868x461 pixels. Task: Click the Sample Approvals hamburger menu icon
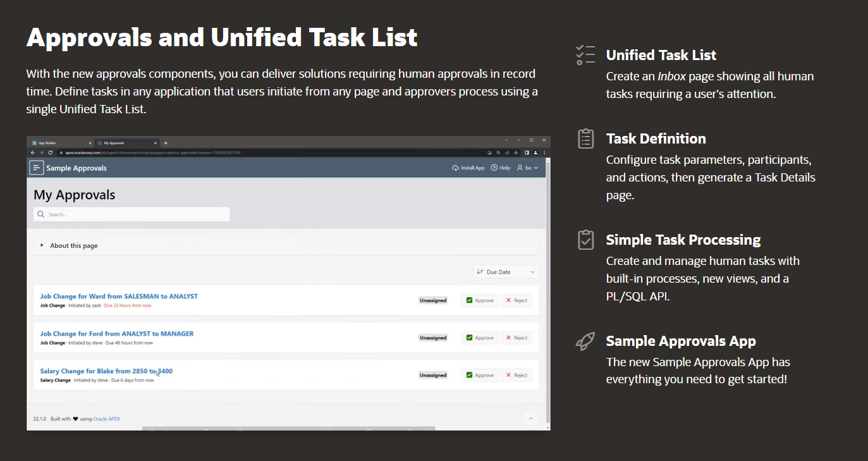click(37, 168)
